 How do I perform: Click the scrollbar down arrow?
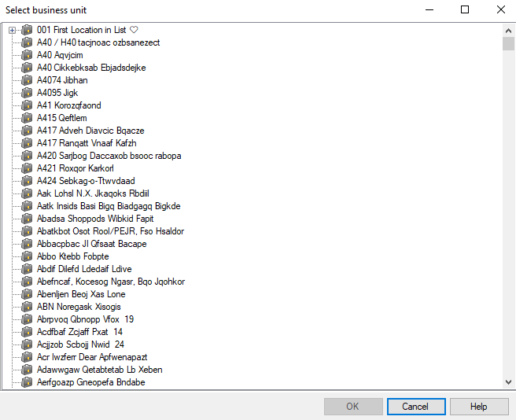tap(509, 381)
